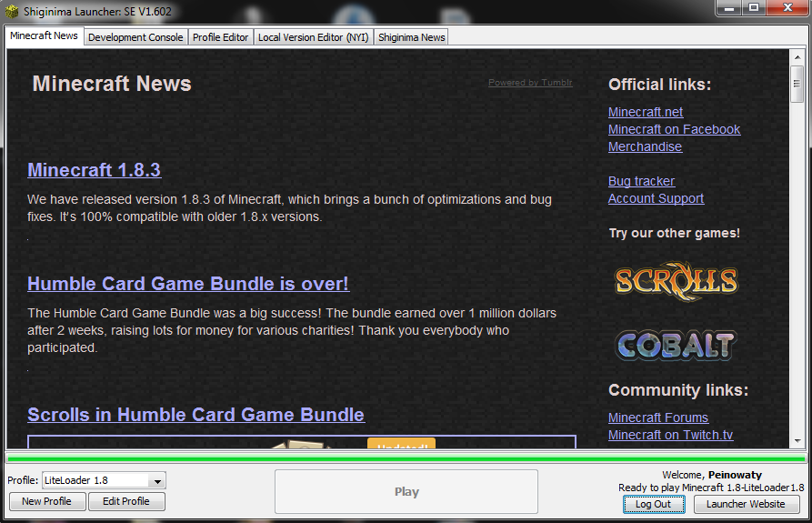Open the Minecraft on Facebook link

675,129
